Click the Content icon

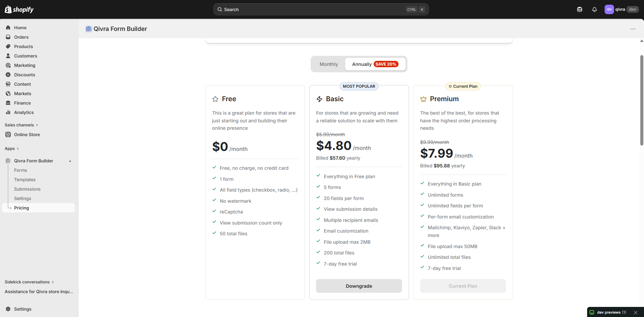(8, 84)
